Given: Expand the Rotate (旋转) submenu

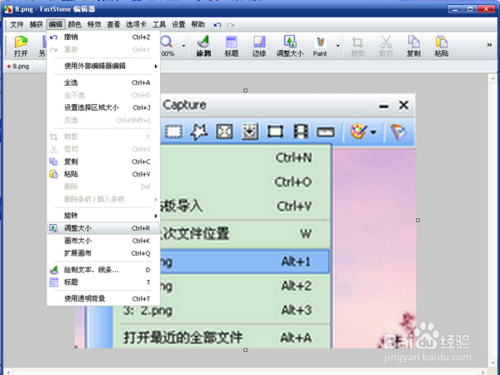Looking at the screenshot, I should [x=104, y=216].
